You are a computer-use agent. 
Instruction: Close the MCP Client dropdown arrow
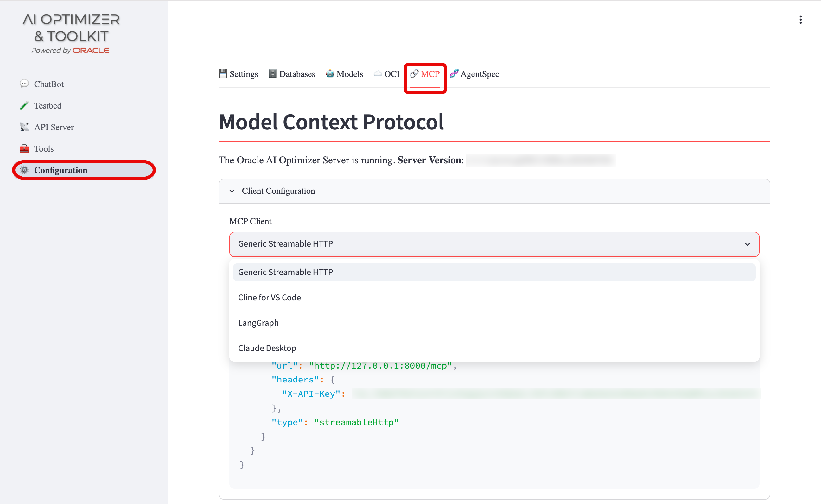coord(747,244)
